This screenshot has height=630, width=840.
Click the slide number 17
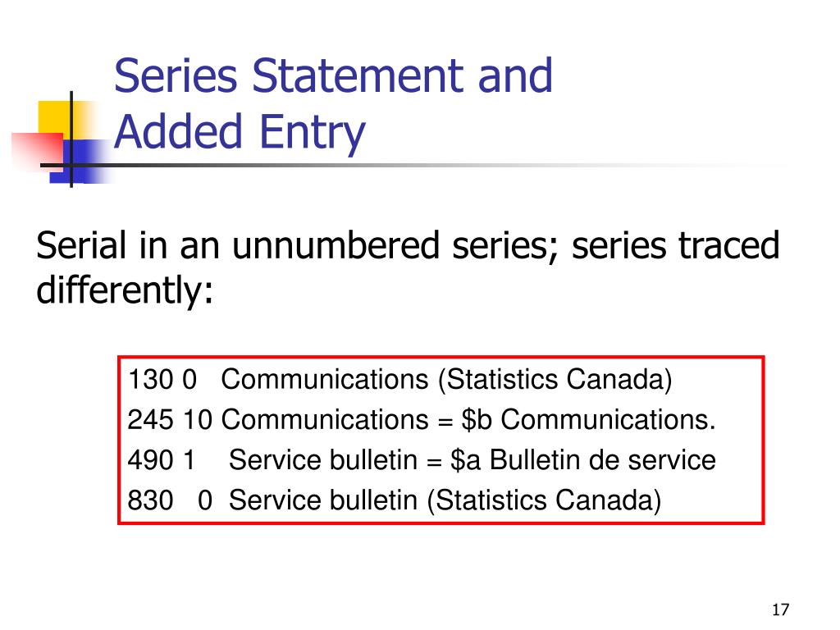point(780,609)
